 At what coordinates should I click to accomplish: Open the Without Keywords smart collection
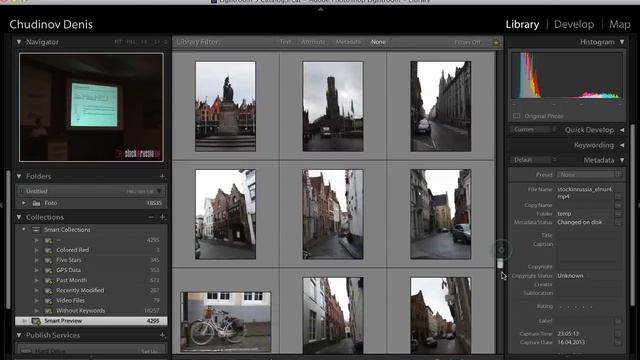point(80,311)
